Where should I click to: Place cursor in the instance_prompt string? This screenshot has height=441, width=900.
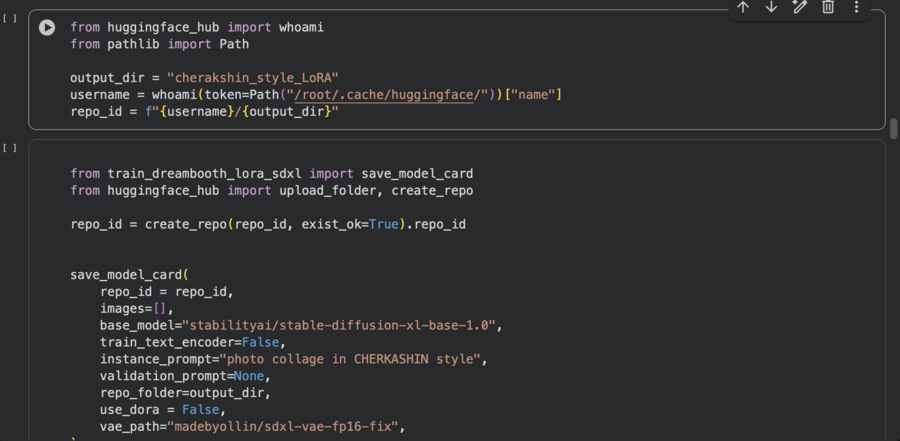370,360
